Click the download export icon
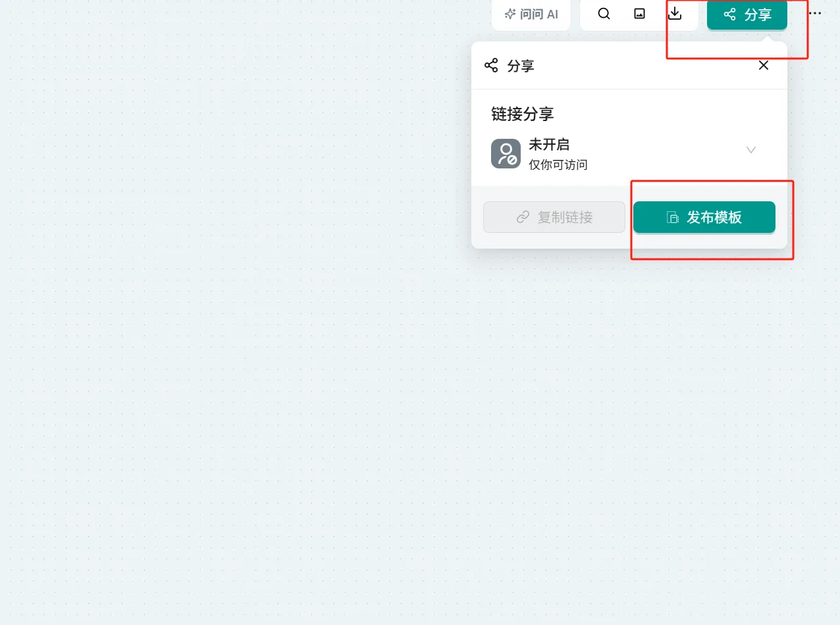This screenshot has height=625, width=840. pos(675,14)
